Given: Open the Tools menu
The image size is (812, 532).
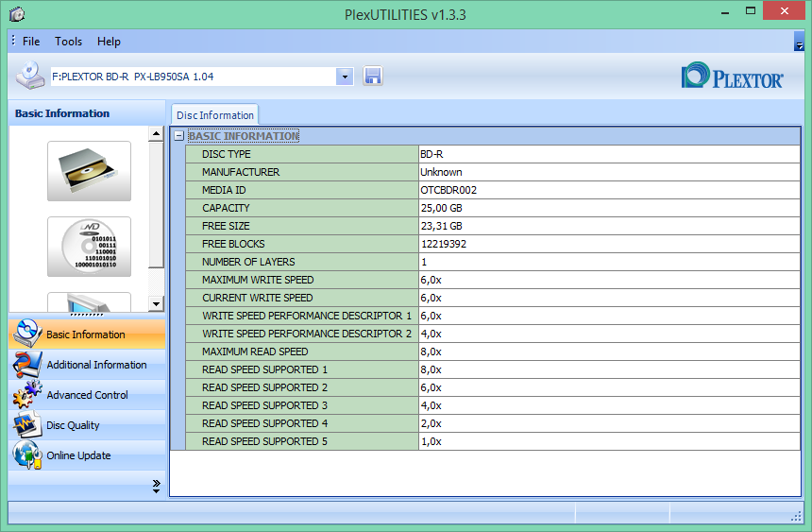Looking at the screenshot, I should pos(68,42).
